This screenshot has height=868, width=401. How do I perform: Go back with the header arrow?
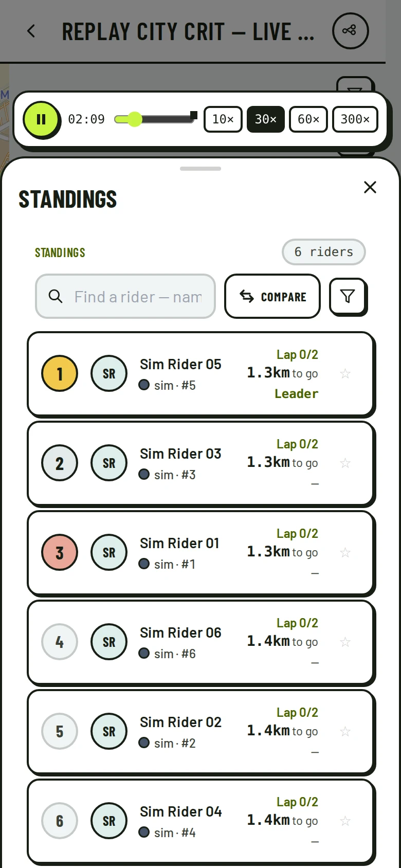[31, 31]
